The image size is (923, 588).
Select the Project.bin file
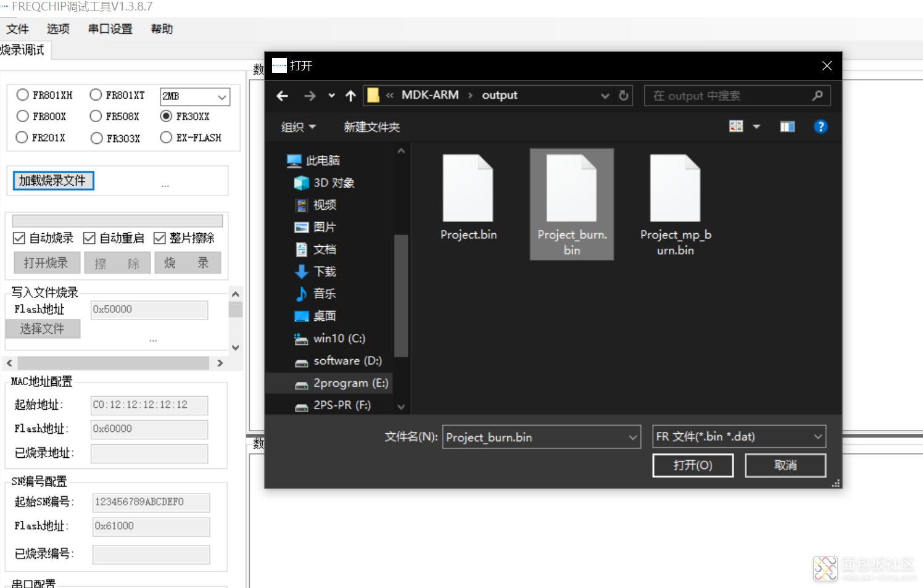click(468, 197)
